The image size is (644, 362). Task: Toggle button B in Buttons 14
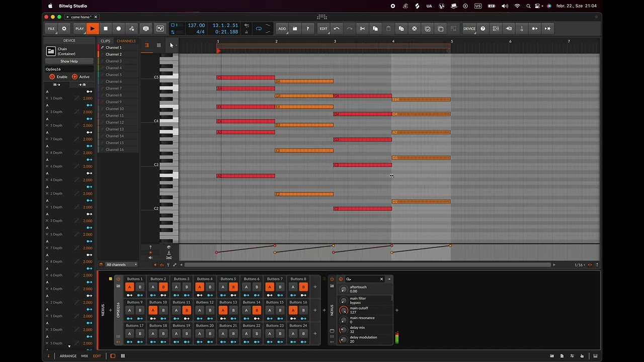257,310
